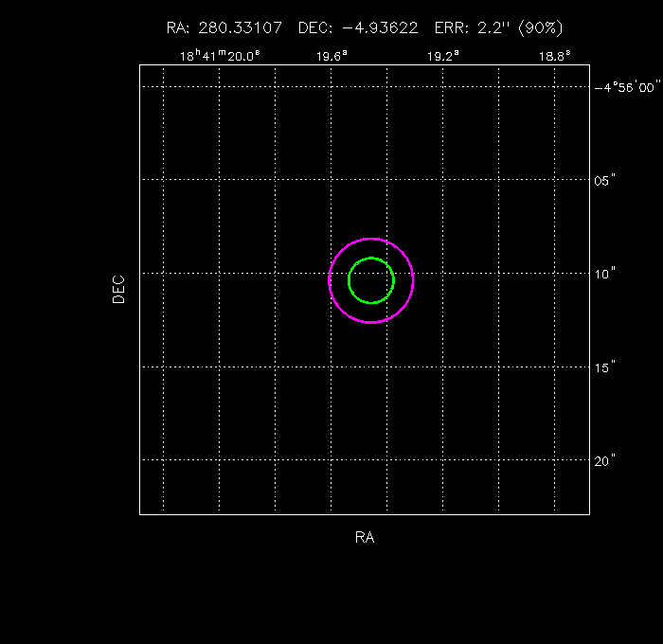Click the 19.6s RA tick label
Viewport: 663px width, 644px height.
331,56
